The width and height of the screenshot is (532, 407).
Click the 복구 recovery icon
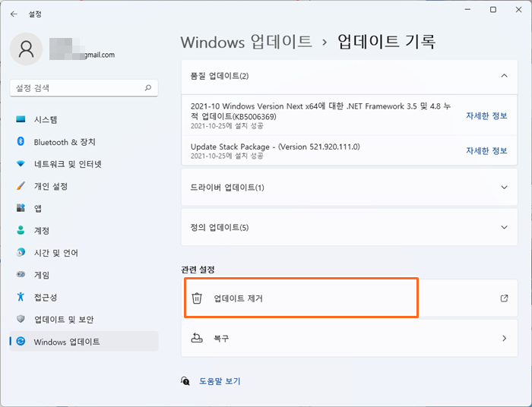pyautogui.click(x=197, y=338)
